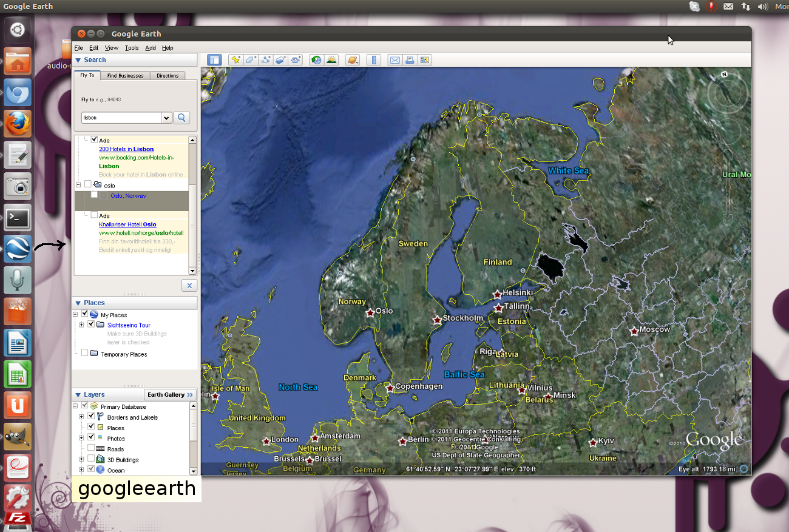Collapse the oslo search results node
The width and height of the screenshot is (789, 532).
click(x=78, y=185)
